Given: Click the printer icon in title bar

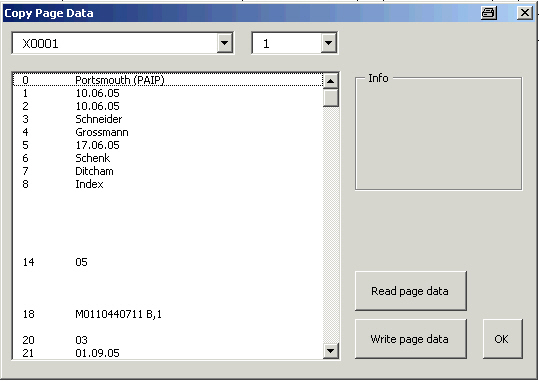Looking at the screenshot, I should point(488,13).
